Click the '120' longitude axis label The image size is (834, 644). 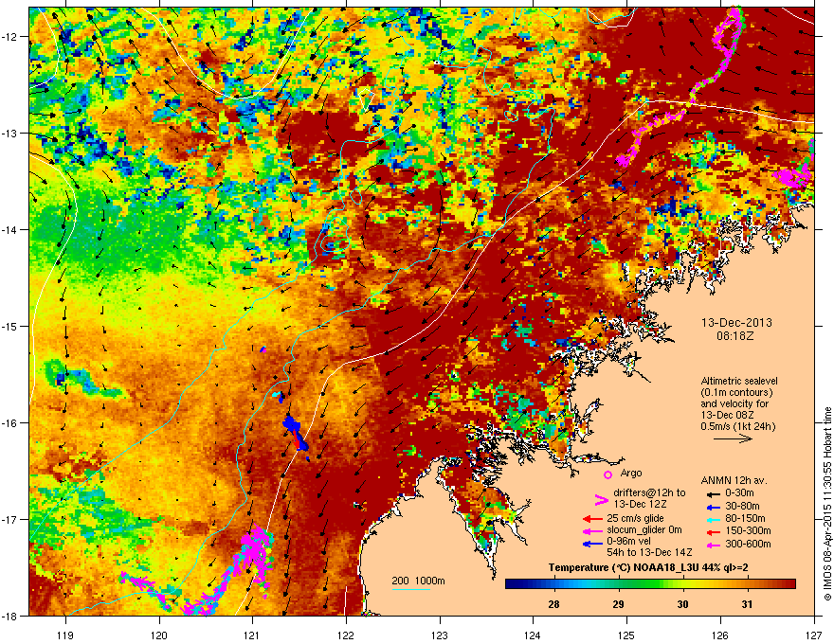[x=159, y=635]
